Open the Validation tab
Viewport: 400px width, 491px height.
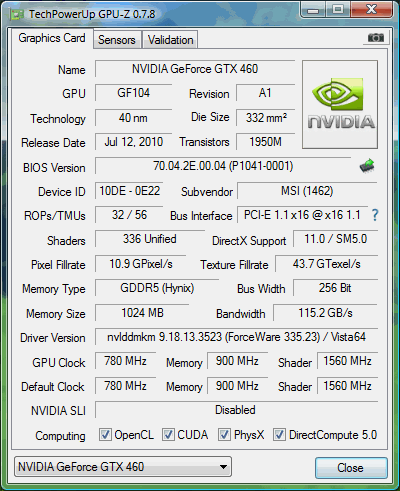coord(170,40)
